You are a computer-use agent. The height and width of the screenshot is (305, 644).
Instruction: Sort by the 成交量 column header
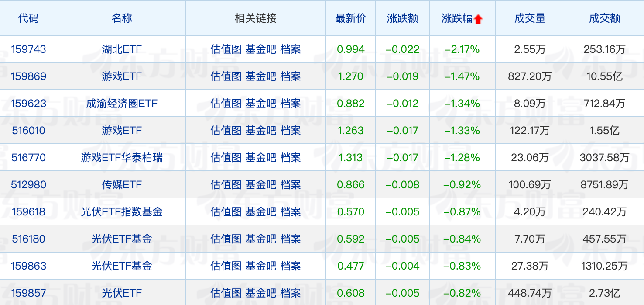[530, 18]
